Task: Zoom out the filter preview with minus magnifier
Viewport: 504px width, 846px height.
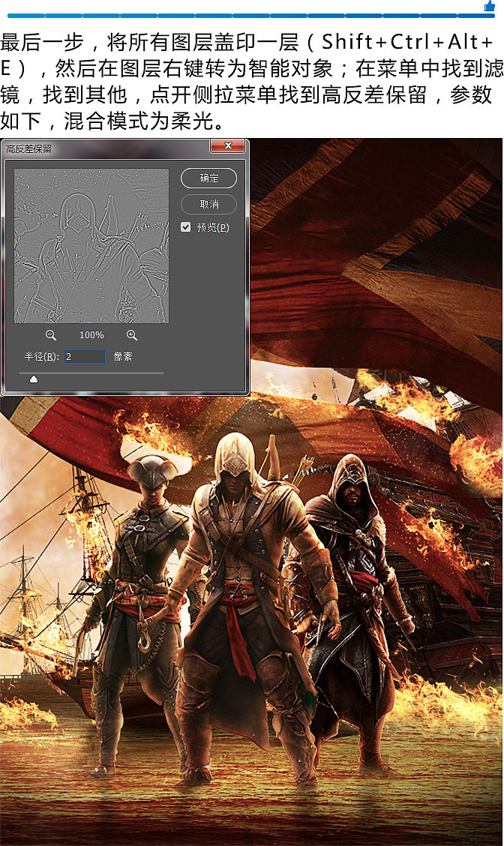Action: point(51,335)
